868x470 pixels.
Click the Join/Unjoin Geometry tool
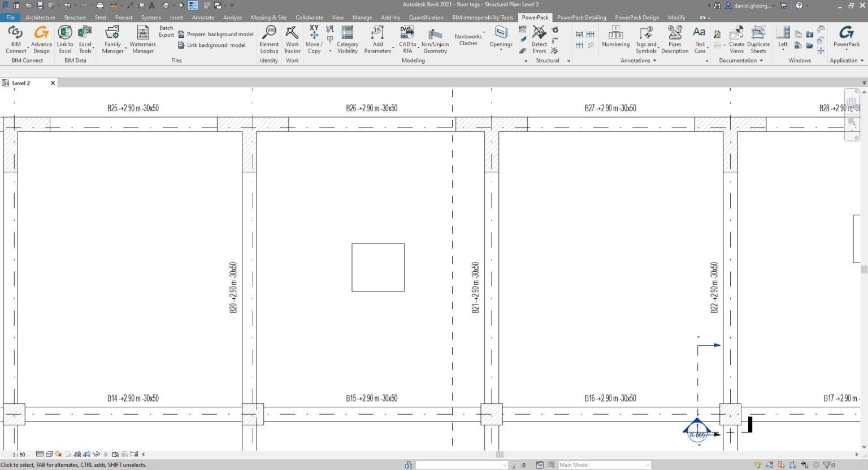click(435, 40)
